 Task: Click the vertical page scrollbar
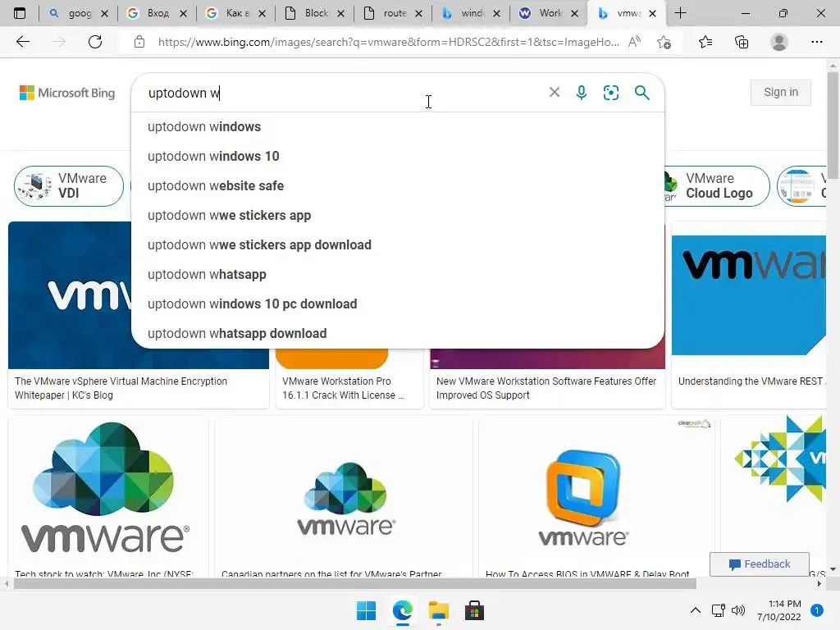833,126
